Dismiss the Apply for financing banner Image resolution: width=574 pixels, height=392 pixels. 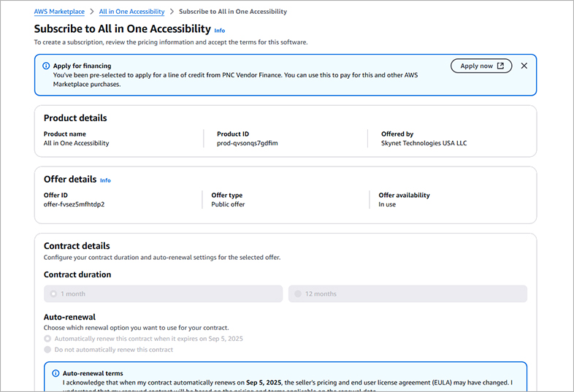click(524, 66)
